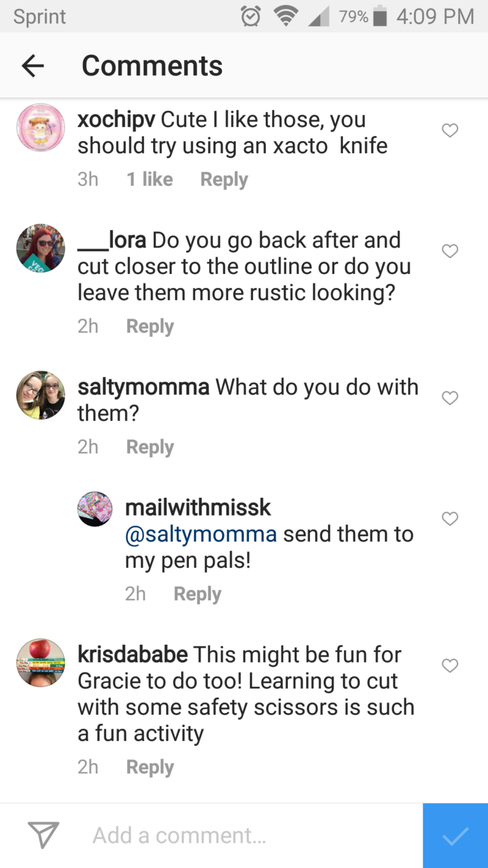Reply to mailwithmissk's reply
Viewport: 488px width, 868px height.
[x=198, y=594]
